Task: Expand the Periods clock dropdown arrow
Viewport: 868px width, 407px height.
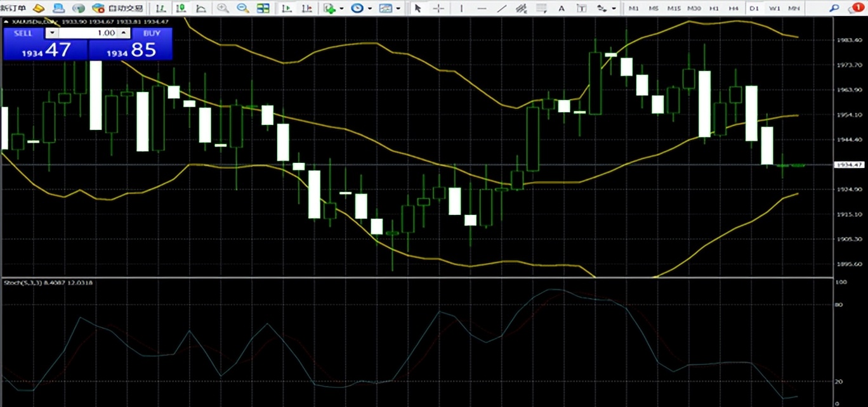Action: click(x=370, y=8)
